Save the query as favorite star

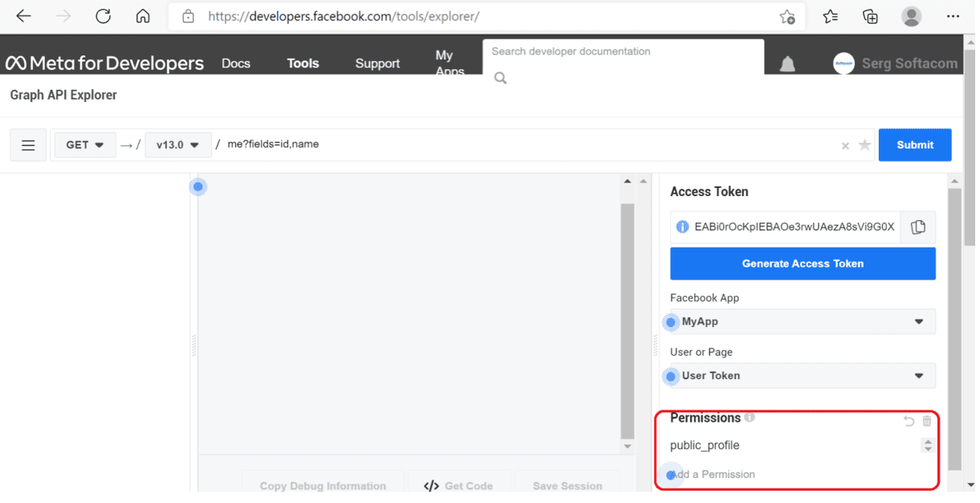[x=864, y=145]
